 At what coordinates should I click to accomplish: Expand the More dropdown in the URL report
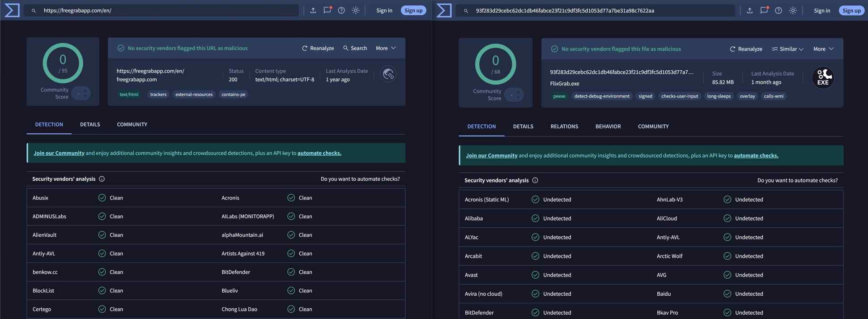coord(386,48)
